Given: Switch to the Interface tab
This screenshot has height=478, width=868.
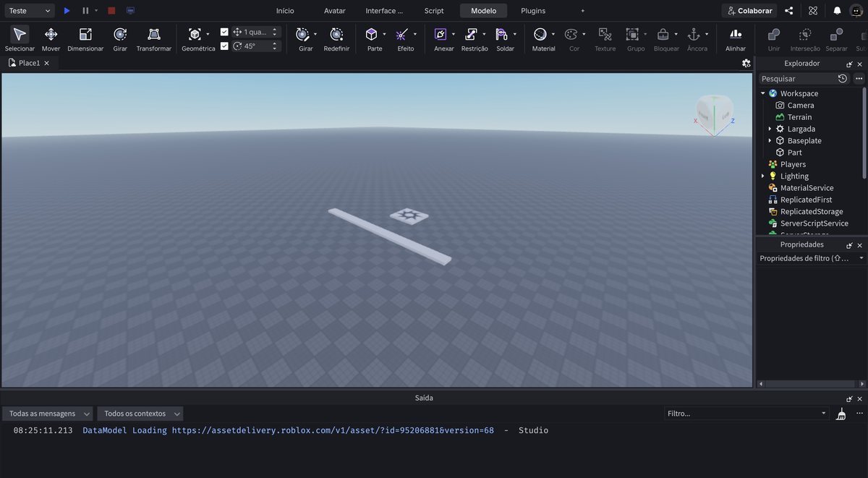Looking at the screenshot, I should pyautogui.click(x=384, y=11).
